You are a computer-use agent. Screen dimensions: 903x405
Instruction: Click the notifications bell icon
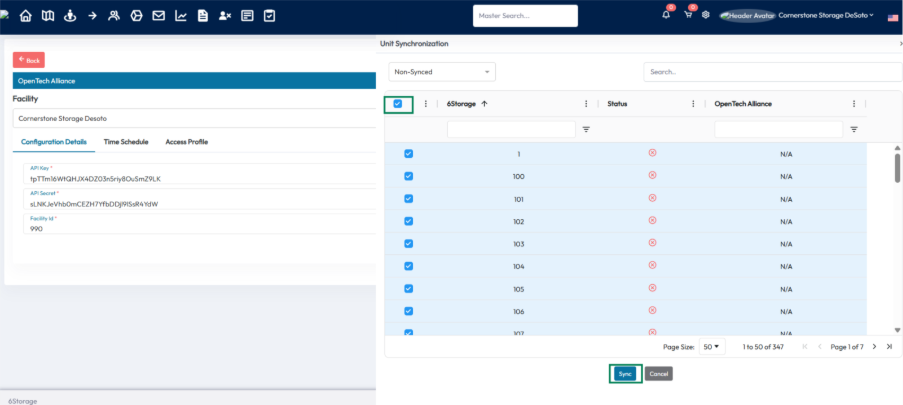(667, 15)
